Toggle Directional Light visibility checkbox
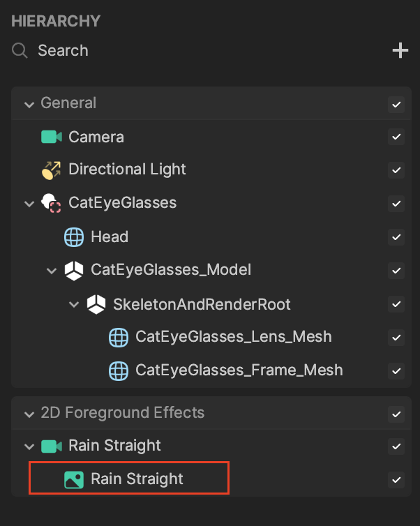The image size is (420, 526). coord(396,170)
